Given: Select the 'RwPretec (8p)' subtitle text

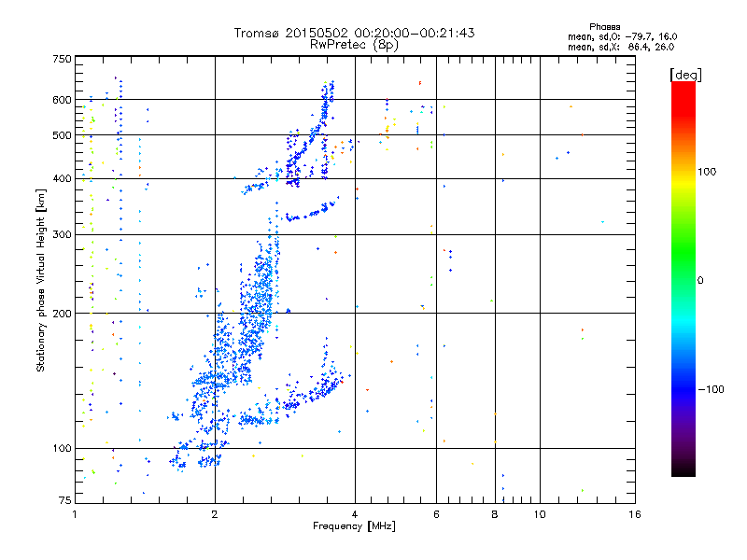Looking at the screenshot, I should [x=354, y=45].
